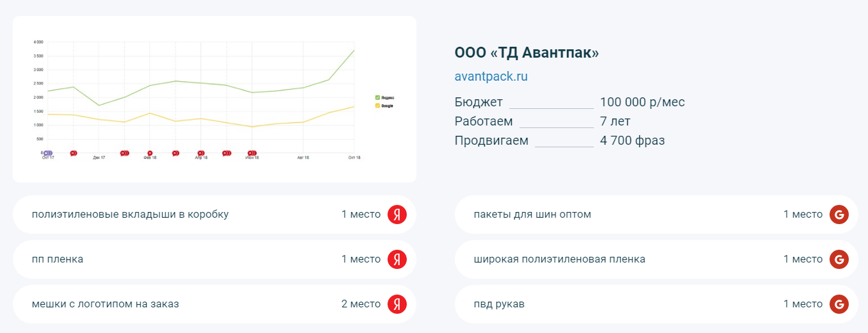Select phrase 'пвд рукав'

pos(499,304)
